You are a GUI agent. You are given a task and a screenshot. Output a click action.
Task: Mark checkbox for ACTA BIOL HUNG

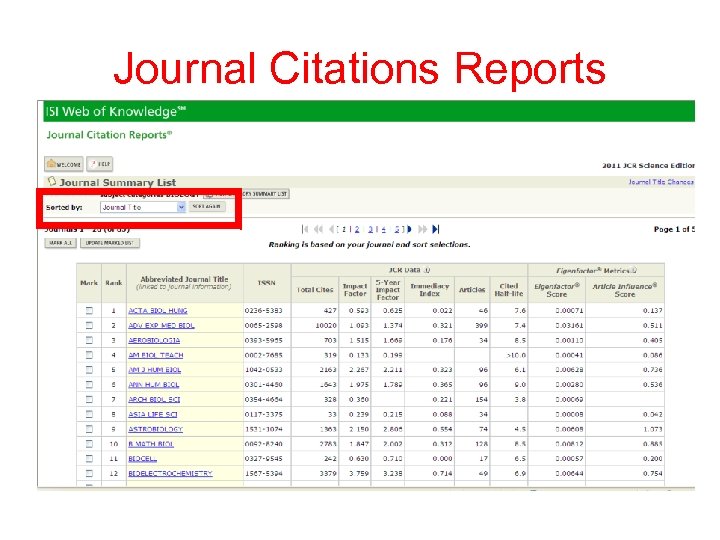point(89,310)
